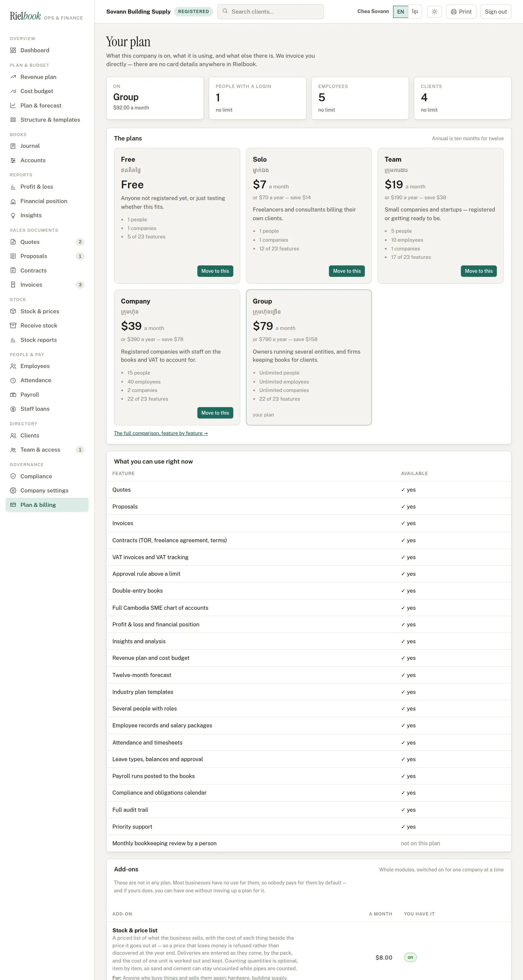The image size is (523, 980).
Task: Click Double-entry books feature row
Action: (309, 590)
